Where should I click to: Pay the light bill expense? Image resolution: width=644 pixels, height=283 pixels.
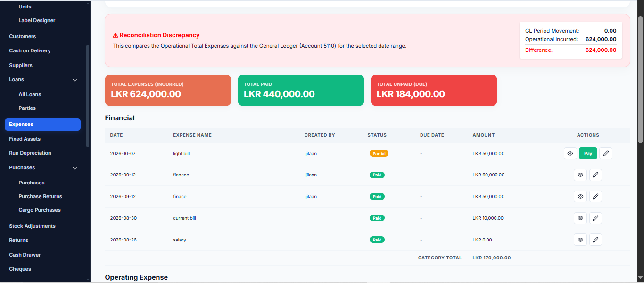pos(588,153)
